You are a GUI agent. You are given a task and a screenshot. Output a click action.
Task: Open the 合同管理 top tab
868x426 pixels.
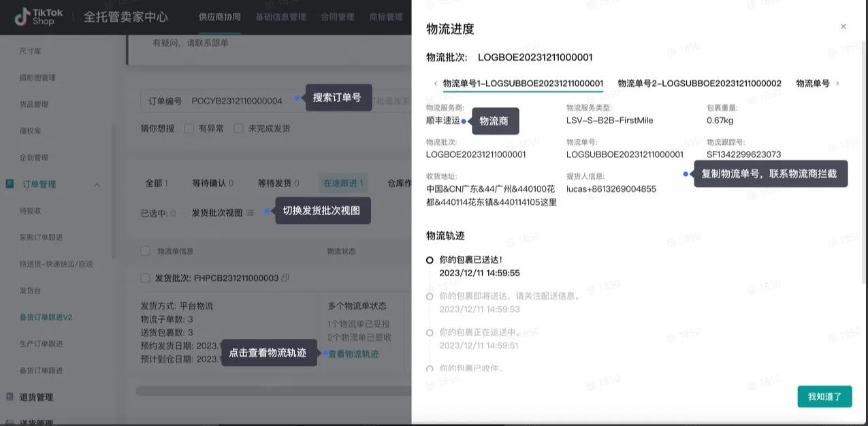pyautogui.click(x=338, y=17)
